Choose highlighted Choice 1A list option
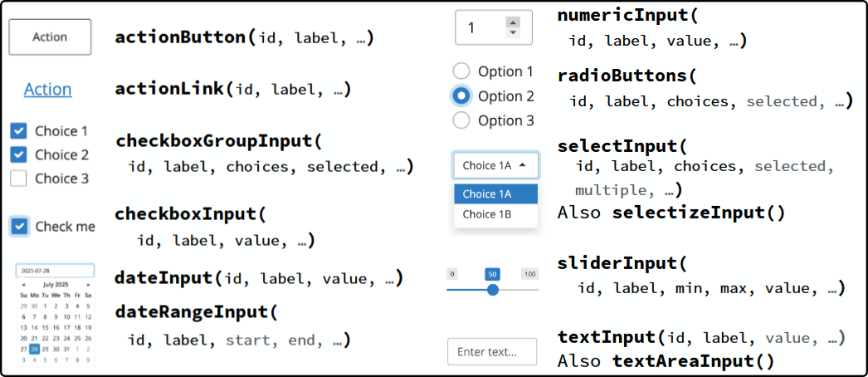Viewport: 868px width, 377px height. pyautogui.click(x=487, y=193)
